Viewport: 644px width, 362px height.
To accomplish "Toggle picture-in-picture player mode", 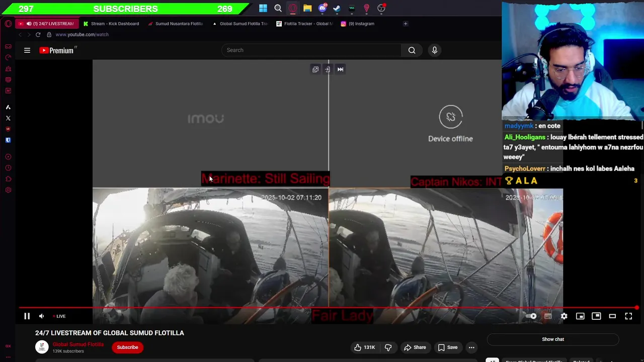I will click(x=596, y=316).
